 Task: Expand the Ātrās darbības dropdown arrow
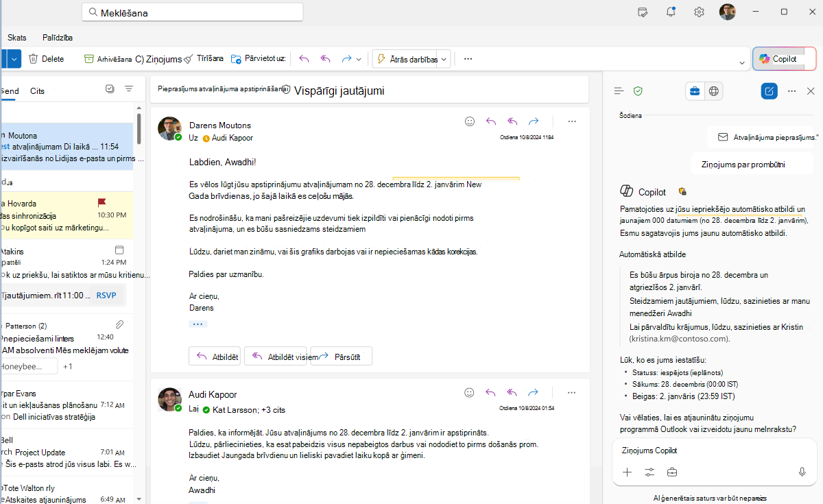444,59
